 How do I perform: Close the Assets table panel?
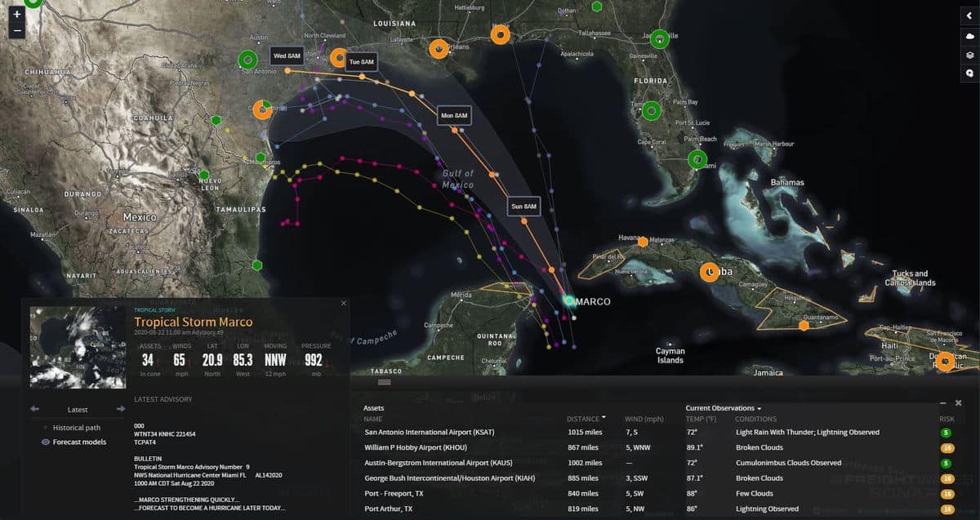pos(959,403)
